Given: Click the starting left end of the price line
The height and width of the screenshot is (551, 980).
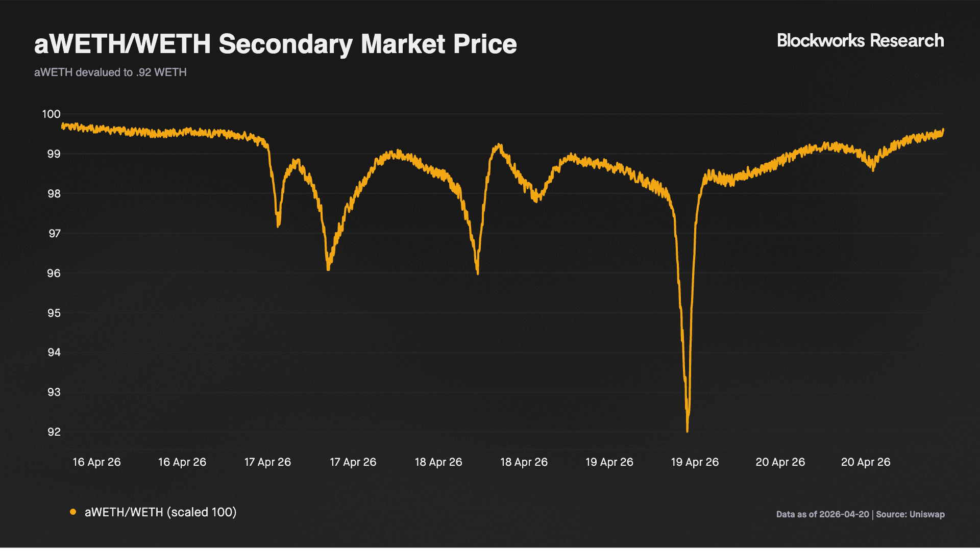Looking at the screenshot, I should (x=62, y=126).
